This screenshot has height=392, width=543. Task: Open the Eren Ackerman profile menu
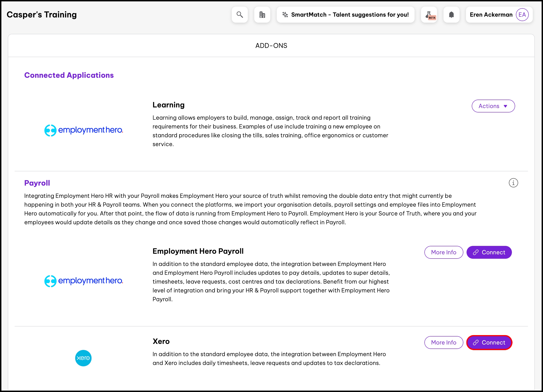coord(491,15)
